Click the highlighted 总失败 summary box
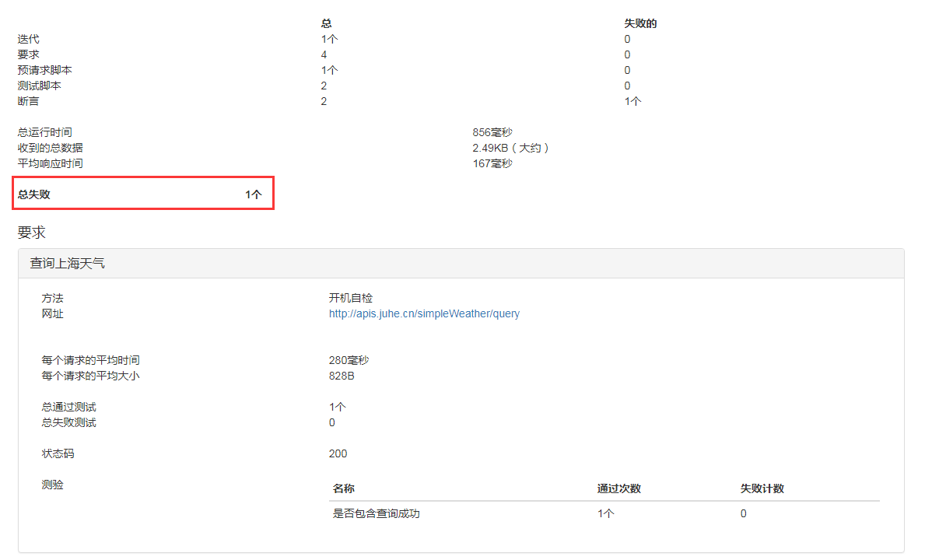This screenshot has height=560, width=925. tap(143, 194)
